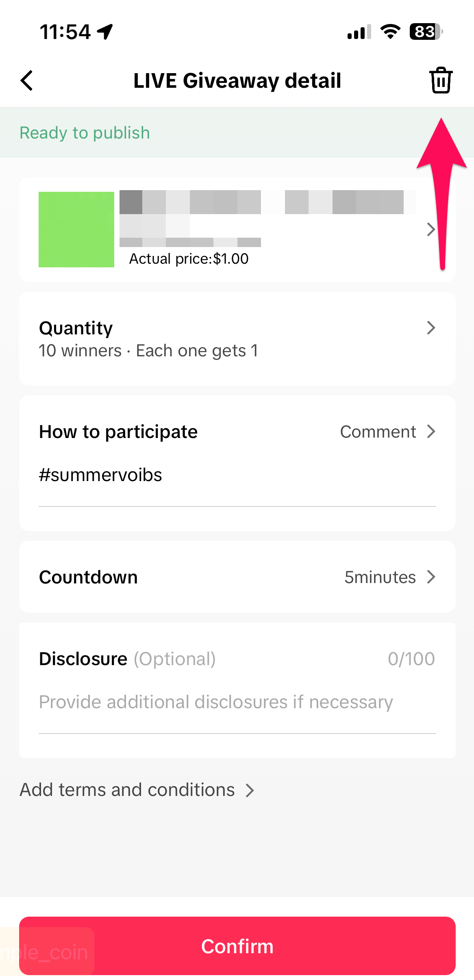Open Add terms and conditions link
Screen dimensions: 474x980
[x=127, y=790]
